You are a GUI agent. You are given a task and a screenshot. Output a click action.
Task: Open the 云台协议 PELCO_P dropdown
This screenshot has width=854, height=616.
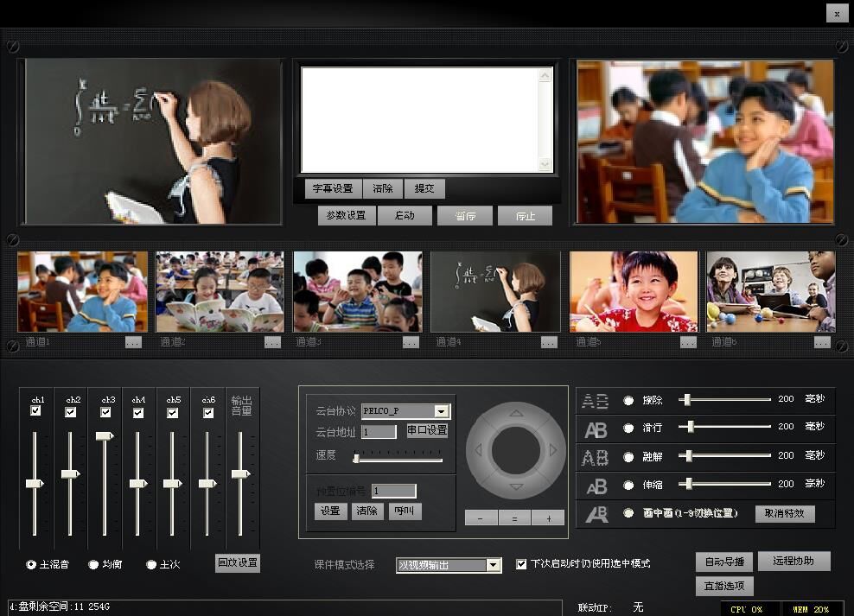click(442, 411)
